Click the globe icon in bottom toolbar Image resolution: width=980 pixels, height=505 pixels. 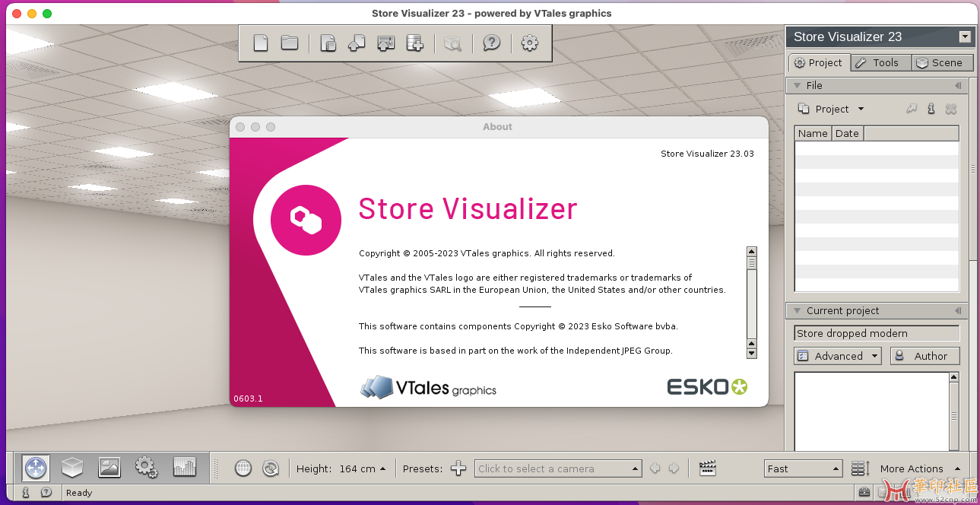pyautogui.click(x=243, y=468)
